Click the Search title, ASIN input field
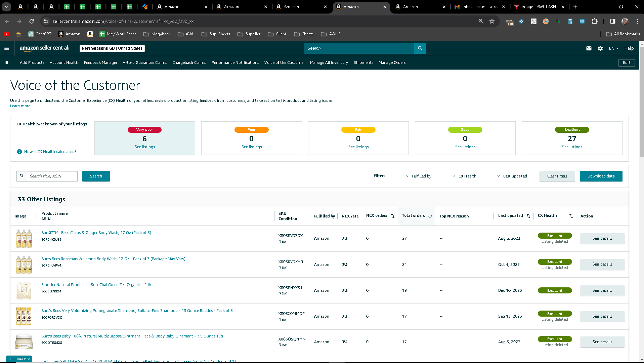This screenshot has width=644, height=363. [52, 176]
